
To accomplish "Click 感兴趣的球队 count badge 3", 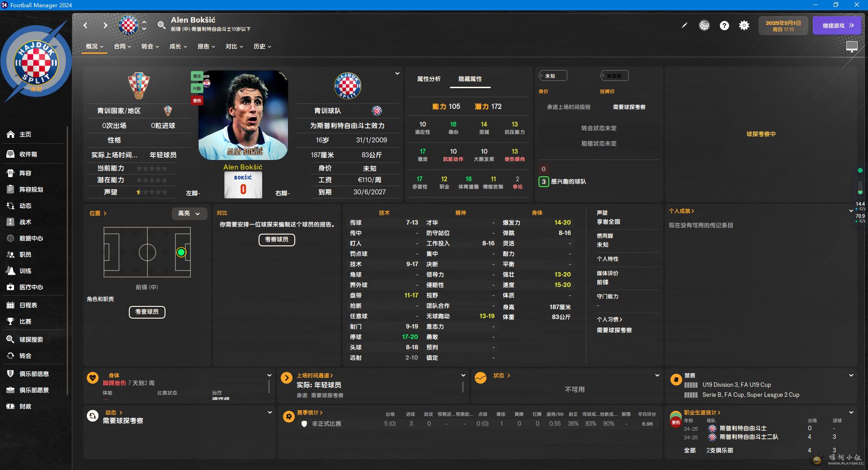I will [x=544, y=182].
